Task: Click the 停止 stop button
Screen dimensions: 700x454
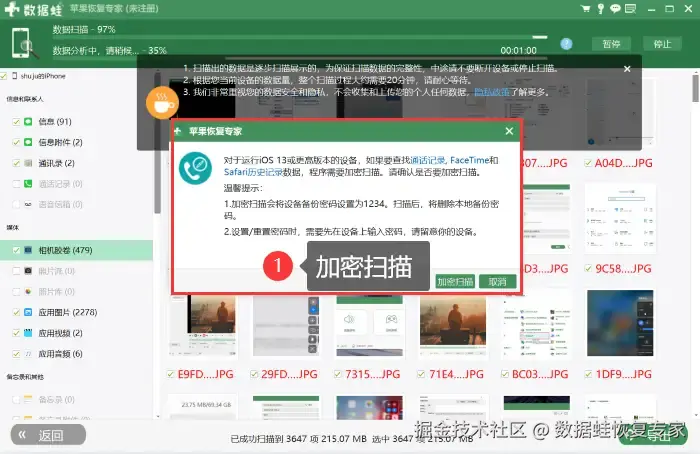Action: [x=662, y=44]
